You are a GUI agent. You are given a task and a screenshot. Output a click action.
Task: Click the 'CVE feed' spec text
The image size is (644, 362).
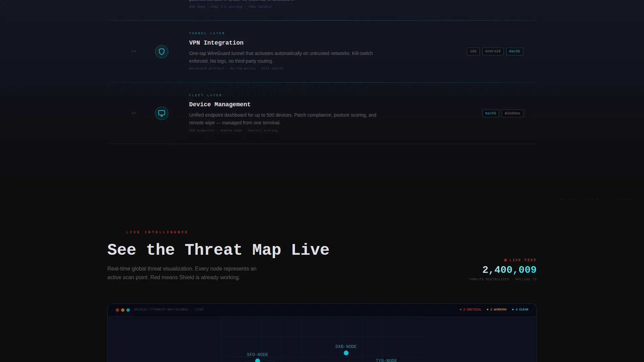click(197, 7)
